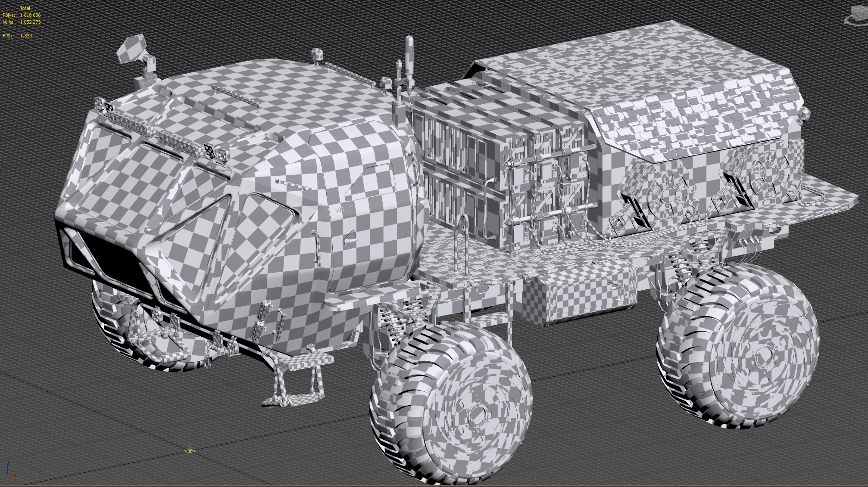Click the ViewCube in the viewport corner
This screenshot has height=487, width=868.
860,12
